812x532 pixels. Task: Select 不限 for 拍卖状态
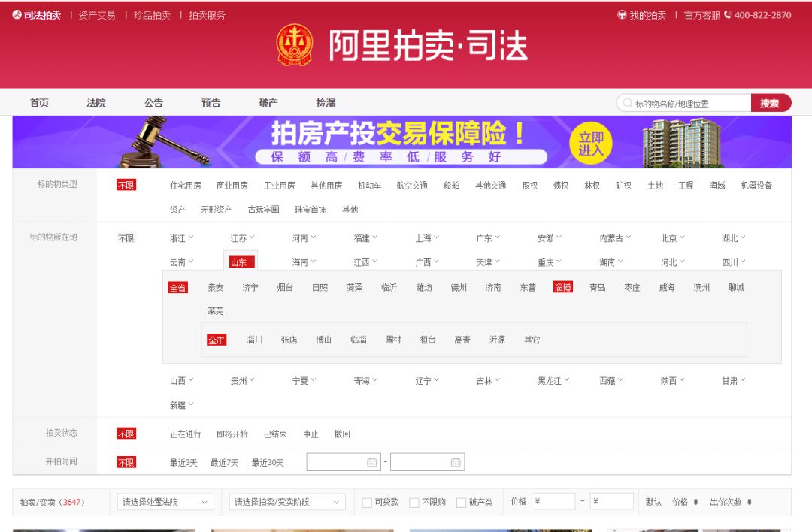[x=126, y=434]
